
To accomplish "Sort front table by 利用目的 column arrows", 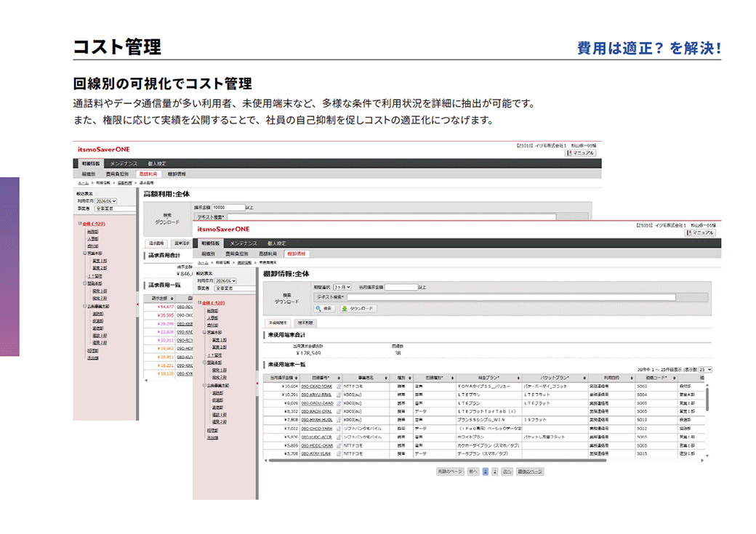I will (x=632, y=378).
